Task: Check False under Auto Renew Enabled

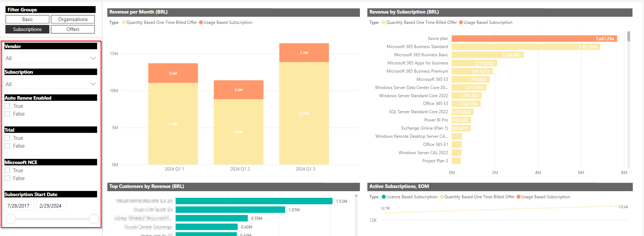Action: [x=7, y=114]
